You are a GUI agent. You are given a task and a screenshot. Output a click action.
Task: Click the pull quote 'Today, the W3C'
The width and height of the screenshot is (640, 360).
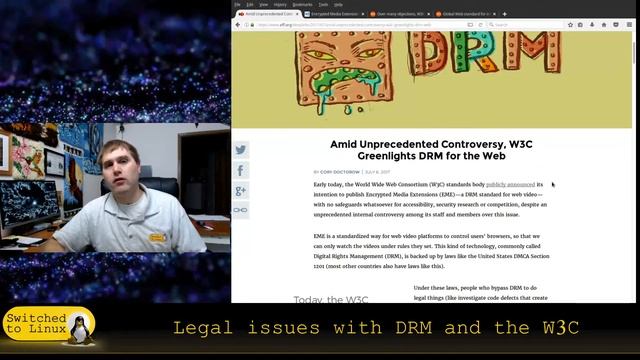click(x=331, y=300)
